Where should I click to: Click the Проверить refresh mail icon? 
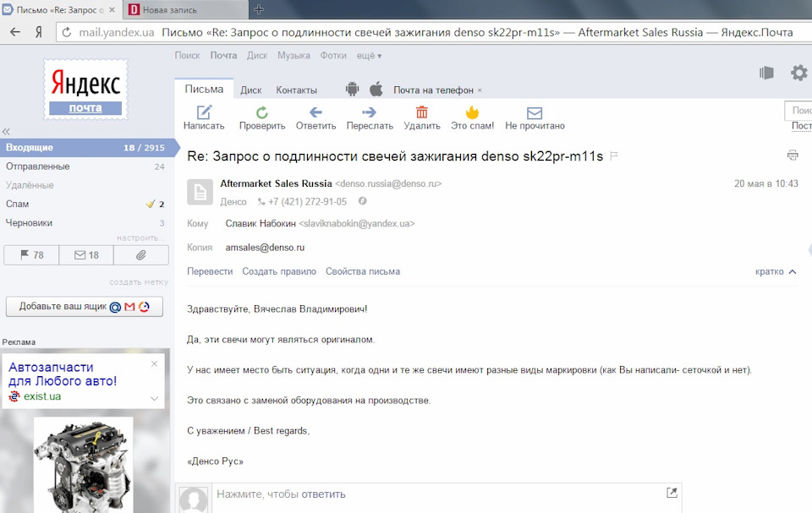coord(262,112)
